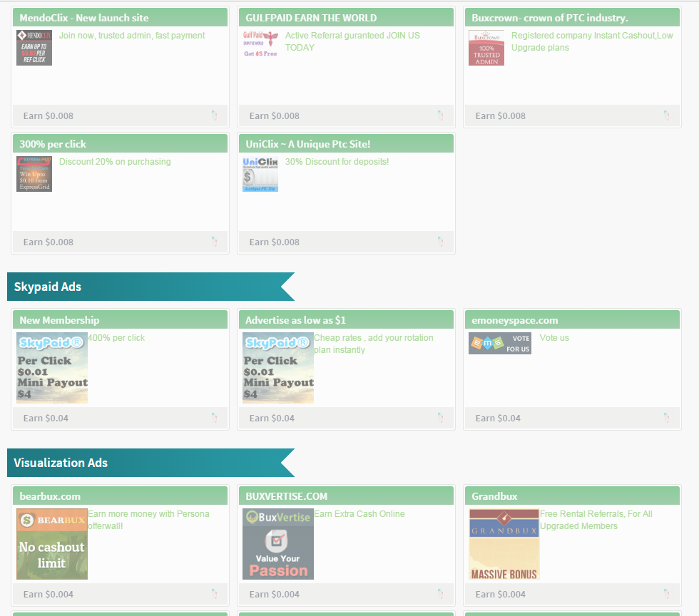Viewport: 699px width, 616px height.
Task: Open the 'New Membership' ad title
Action: point(59,320)
